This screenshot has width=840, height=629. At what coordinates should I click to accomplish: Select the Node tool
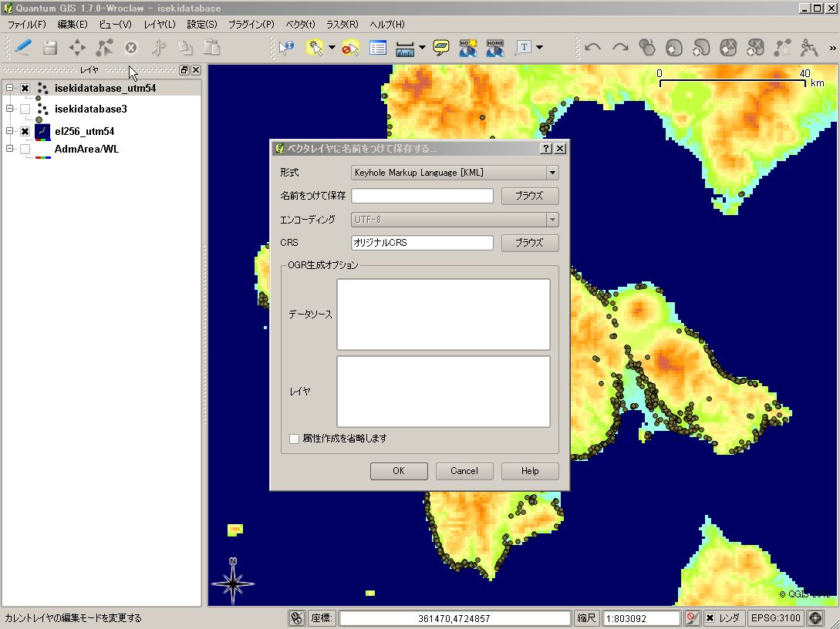[x=104, y=48]
